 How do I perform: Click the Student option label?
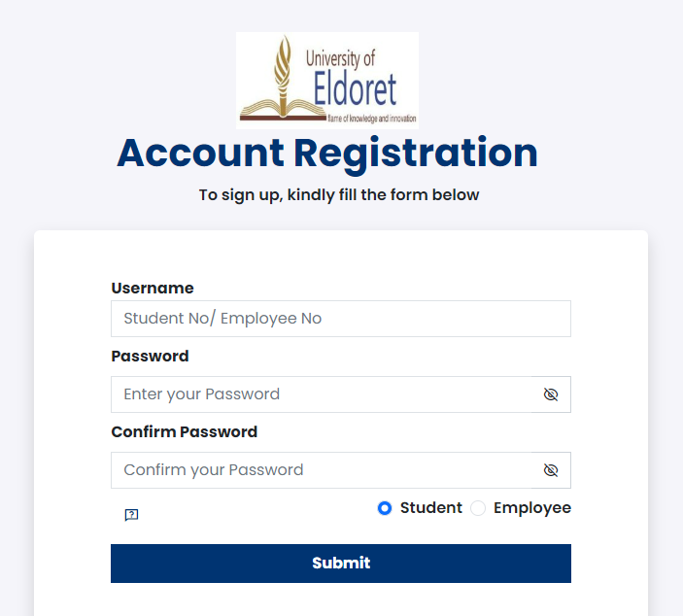click(x=430, y=508)
